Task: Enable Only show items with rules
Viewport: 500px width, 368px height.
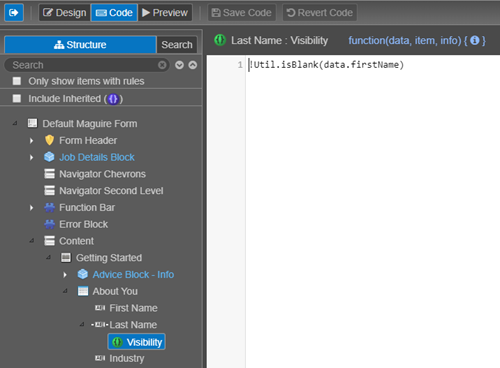Action: pos(17,81)
